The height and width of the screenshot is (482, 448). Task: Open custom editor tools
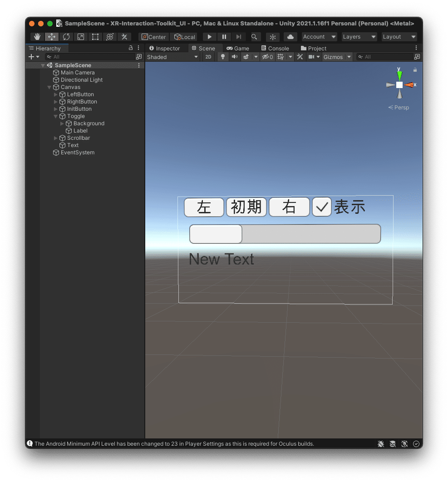click(124, 37)
